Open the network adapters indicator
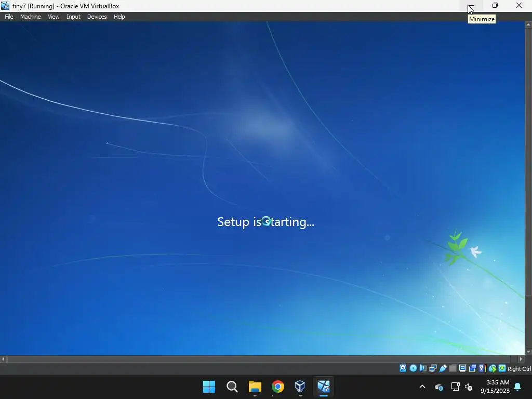This screenshot has width=532, height=399. [x=433, y=368]
